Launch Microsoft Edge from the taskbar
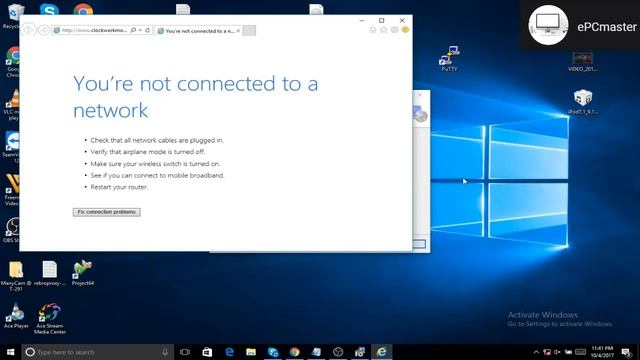 [x=229, y=352]
